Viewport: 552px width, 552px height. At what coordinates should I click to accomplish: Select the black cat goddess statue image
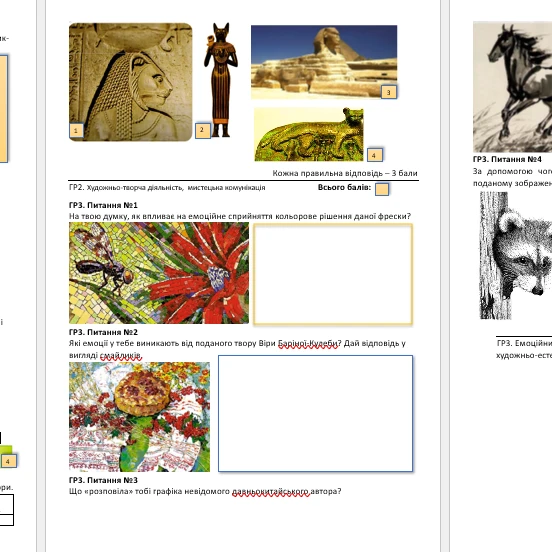pyautogui.click(x=221, y=80)
